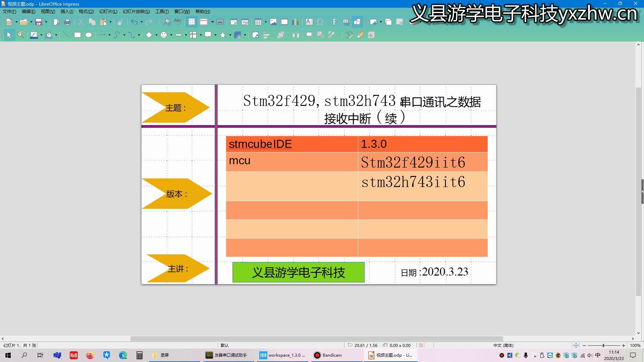Screen dimensions: 644x362
Task: Select the straight Line drawing tool
Action: pos(66,35)
